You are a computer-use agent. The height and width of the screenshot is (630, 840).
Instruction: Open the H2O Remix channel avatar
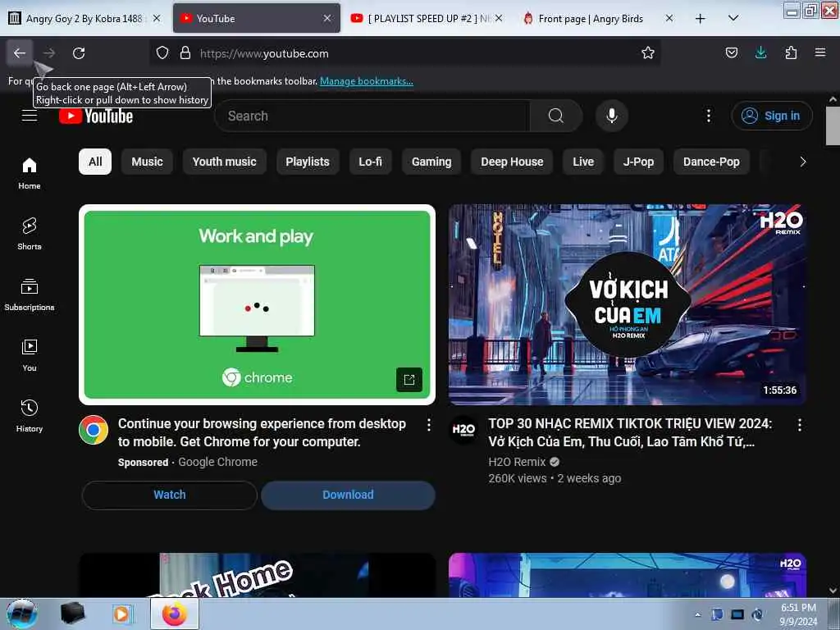click(x=464, y=430)
